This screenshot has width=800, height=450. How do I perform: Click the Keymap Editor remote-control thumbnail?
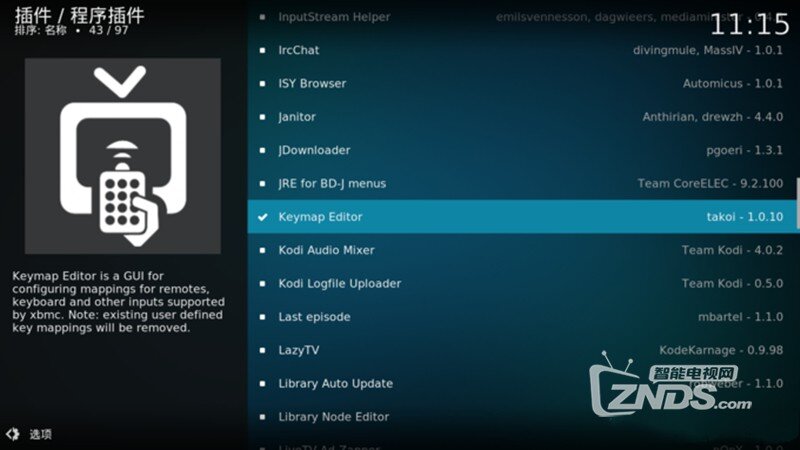[123, 156]
